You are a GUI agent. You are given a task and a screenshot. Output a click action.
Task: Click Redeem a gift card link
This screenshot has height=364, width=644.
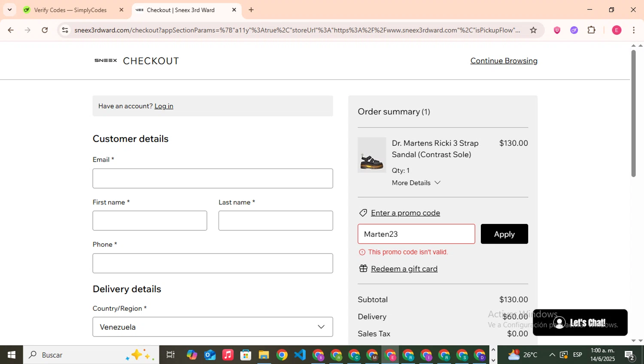click(404, 269)
